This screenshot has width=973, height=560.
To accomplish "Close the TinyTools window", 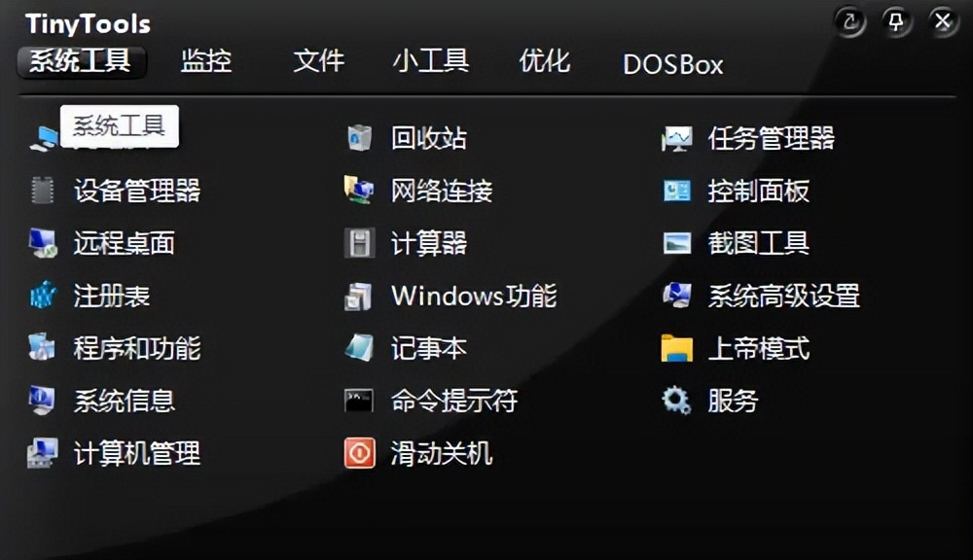I will pyautogui.click(x=943, y=22).
